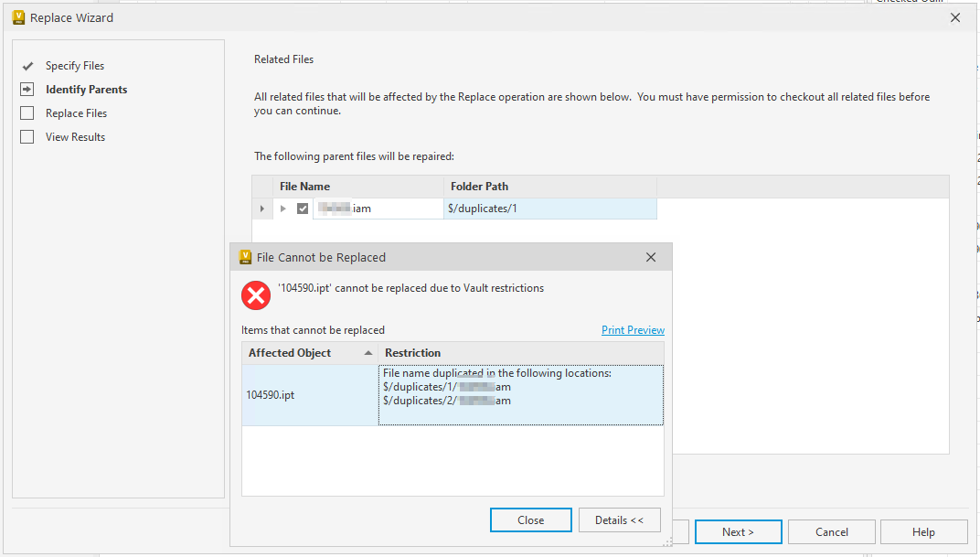Check the View Results step checkbox
Image resolution: width=980 pixels, height=557 pixels.
pos(27,136)
